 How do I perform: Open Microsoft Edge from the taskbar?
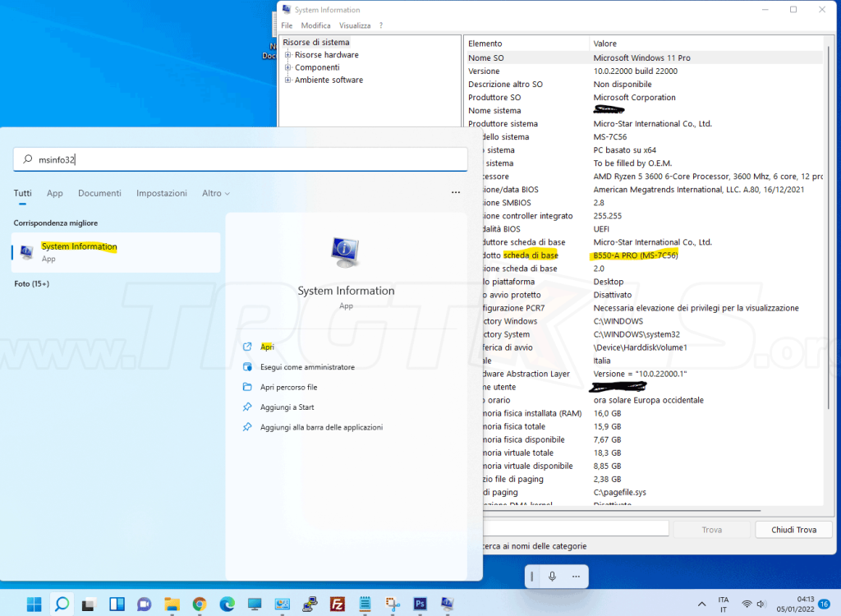[227, 605]
